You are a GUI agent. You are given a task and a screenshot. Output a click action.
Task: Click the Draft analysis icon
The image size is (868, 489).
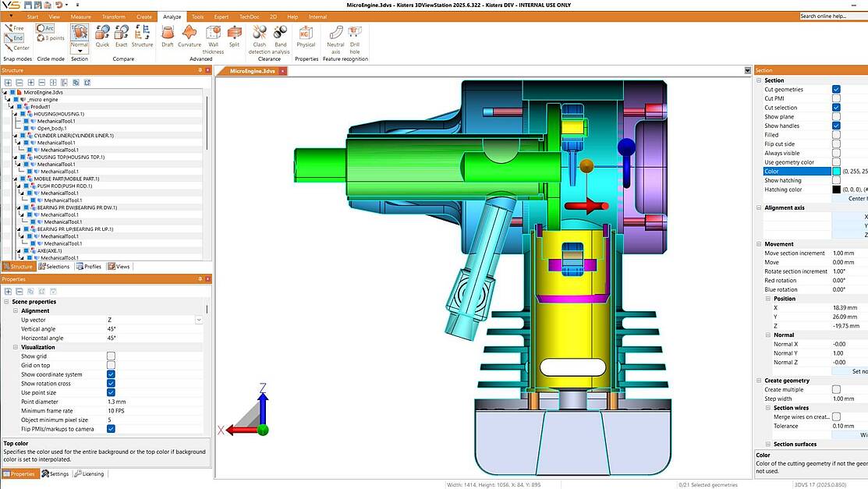pyautogui.click(x=168, y=33)
